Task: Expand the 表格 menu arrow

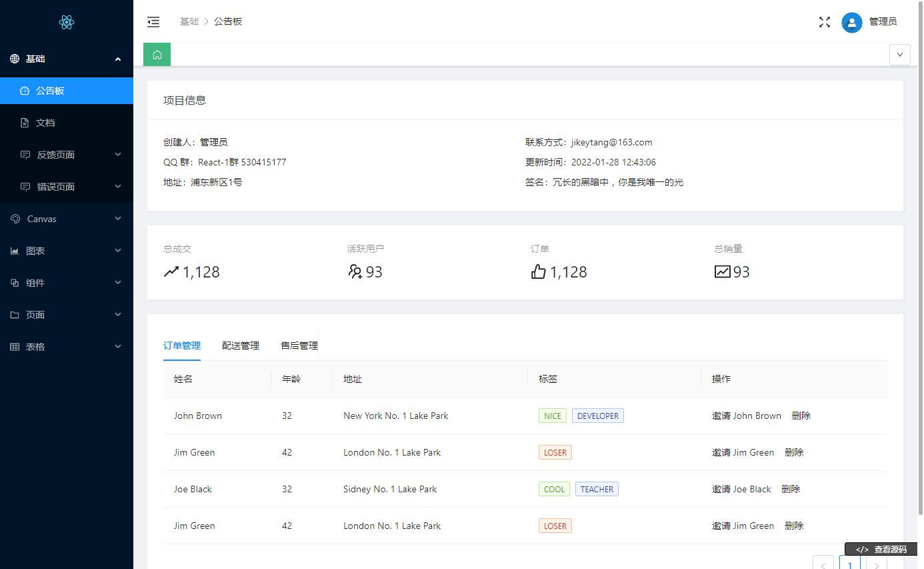Action: coord(118,347)
